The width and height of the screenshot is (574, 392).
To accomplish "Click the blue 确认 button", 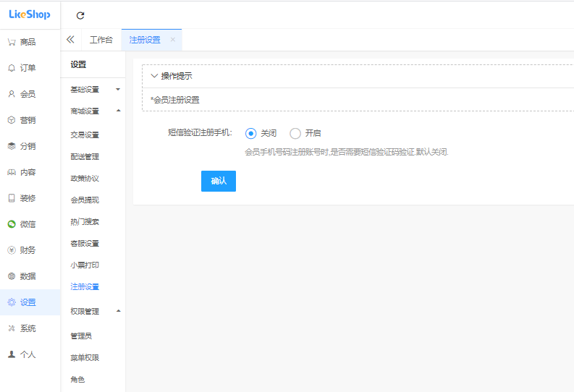I will click(x=219, y=181).
